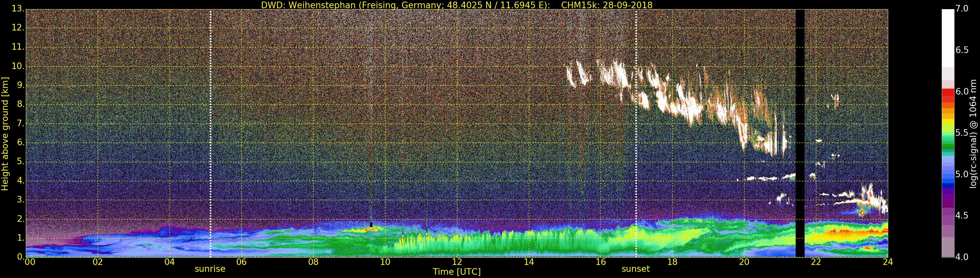Viewport: 980px width, 278px height.
Task: Click the 3 km tick on the height axis
Action: 21,200
